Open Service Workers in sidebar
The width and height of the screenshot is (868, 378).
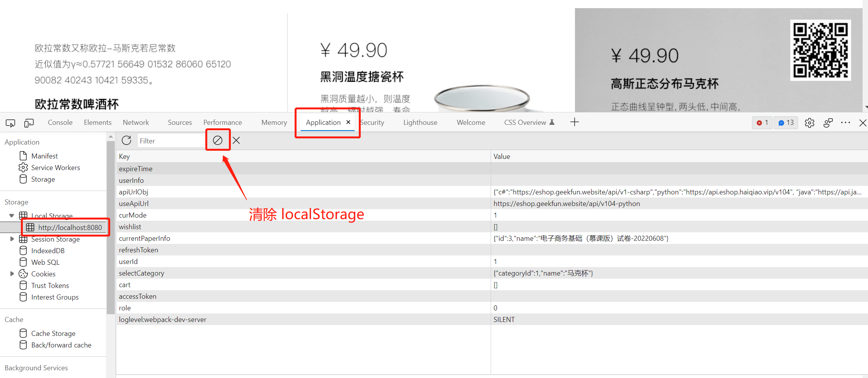coord(55,167)
